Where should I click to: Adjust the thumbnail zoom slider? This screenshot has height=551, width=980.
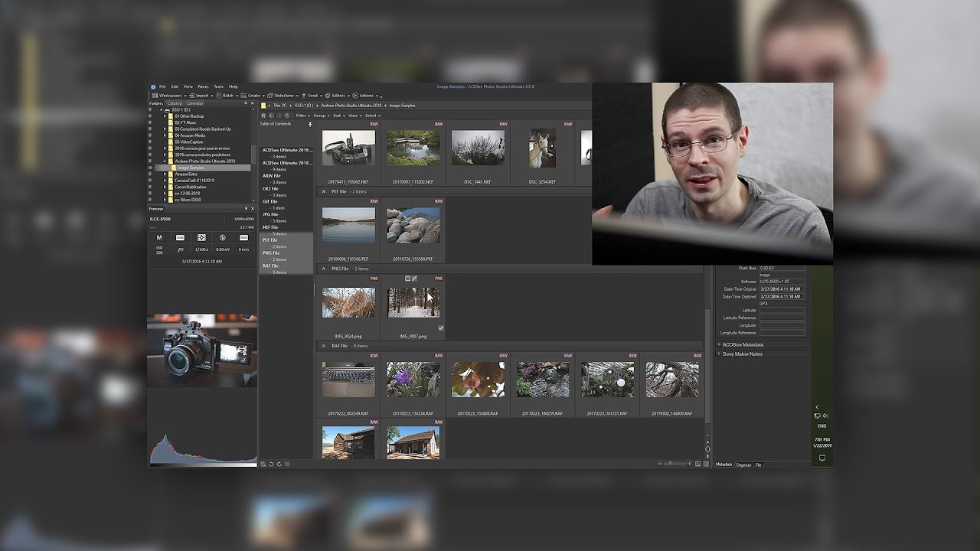click(x=674, y=464)
